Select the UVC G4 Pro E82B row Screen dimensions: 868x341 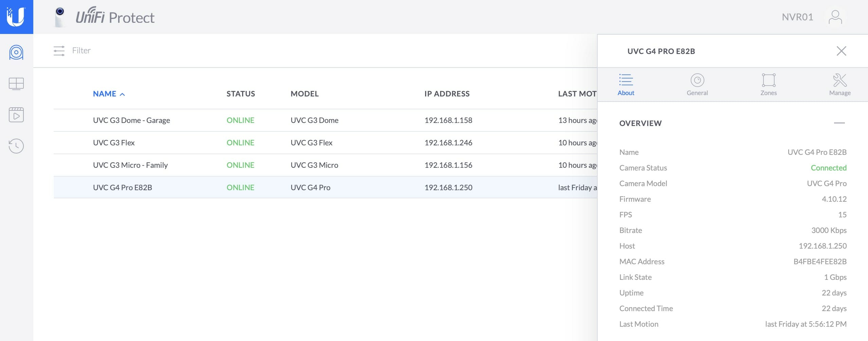coord(325,187)
